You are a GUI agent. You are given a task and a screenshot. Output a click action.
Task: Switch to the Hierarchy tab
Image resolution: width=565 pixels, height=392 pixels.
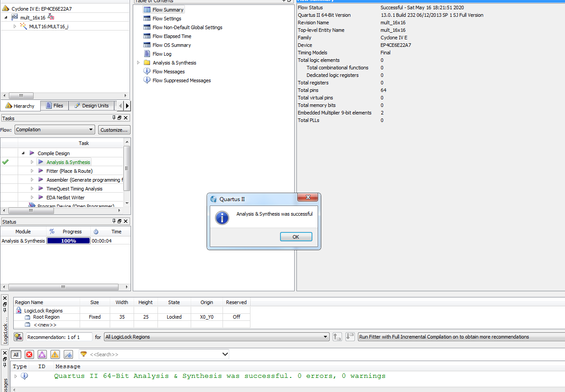(20, 106)
